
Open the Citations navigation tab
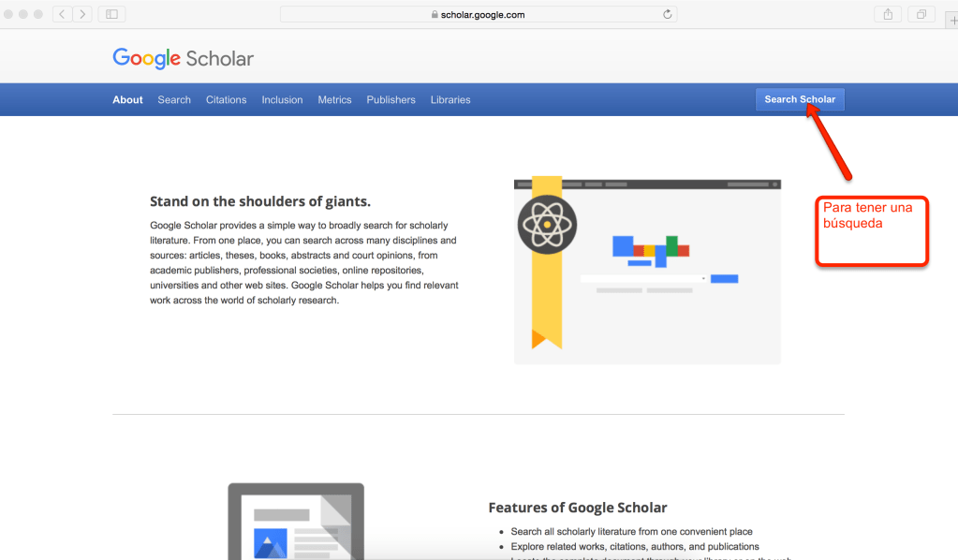pyautogui.click(x=226, y=100)
